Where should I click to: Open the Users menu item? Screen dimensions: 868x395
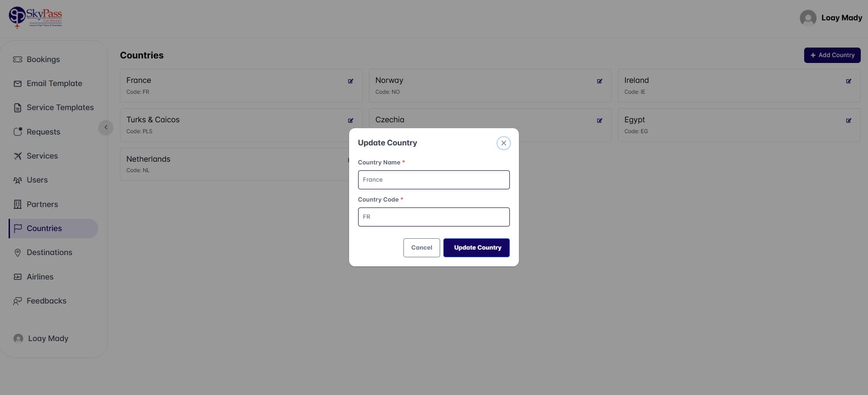[53, 180]
